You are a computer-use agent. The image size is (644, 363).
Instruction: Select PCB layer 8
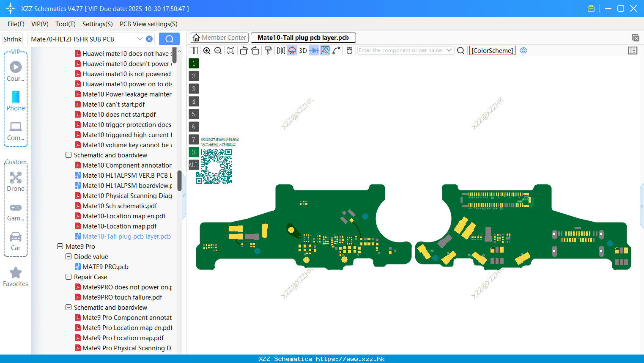[194, 152]
